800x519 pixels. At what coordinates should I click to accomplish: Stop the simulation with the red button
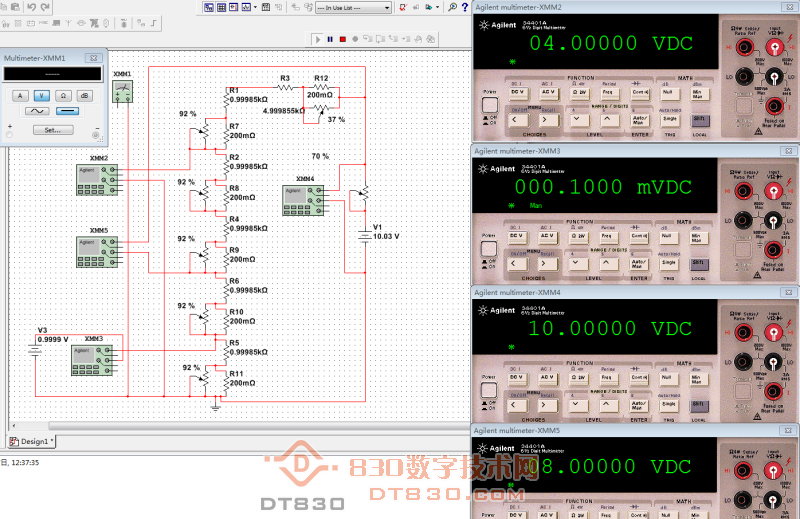point(342,39)
